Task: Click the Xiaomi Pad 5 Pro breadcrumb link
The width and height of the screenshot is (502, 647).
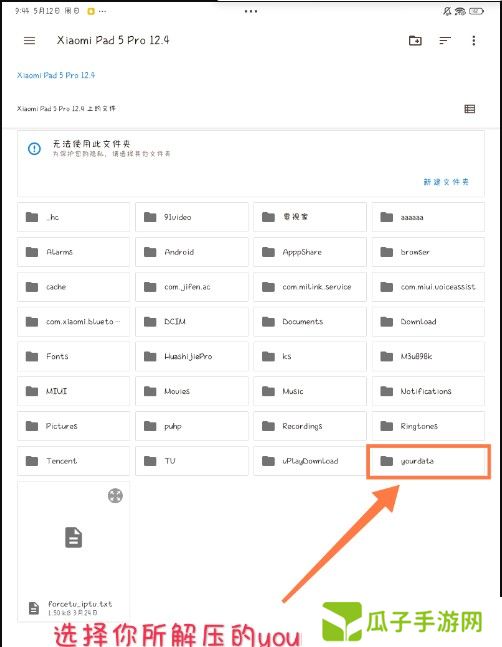Action: coord(56,75)
